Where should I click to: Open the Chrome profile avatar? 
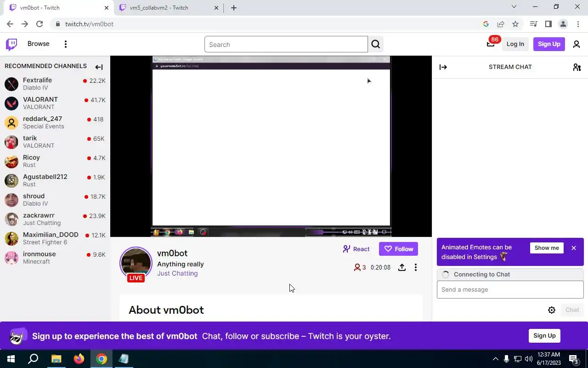(563, 24)
